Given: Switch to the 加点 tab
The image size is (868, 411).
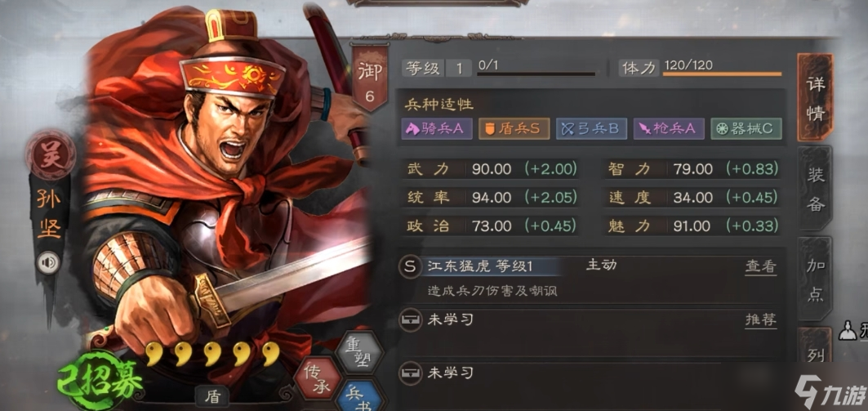Looking at the screenshot, I should tap(815, 279).
